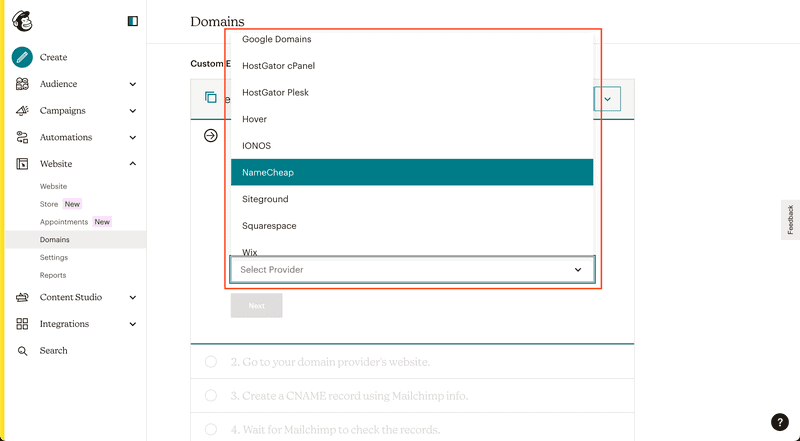800x441 pixels.
Task: Select Hover from provider list
Action: tap(412, 119)
